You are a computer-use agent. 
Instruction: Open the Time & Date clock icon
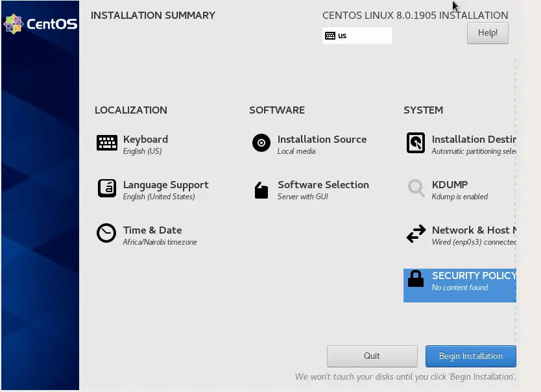click(106, 233)
